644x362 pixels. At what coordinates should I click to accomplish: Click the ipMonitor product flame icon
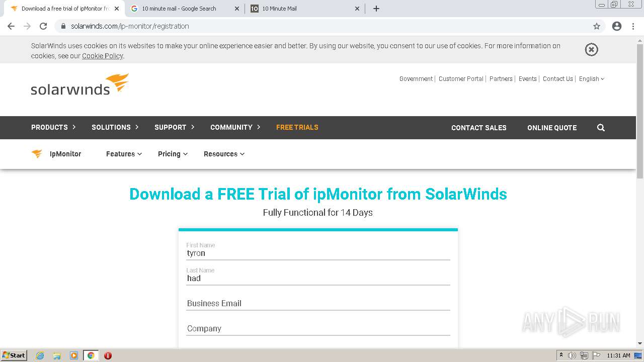[x=37, y=154]
